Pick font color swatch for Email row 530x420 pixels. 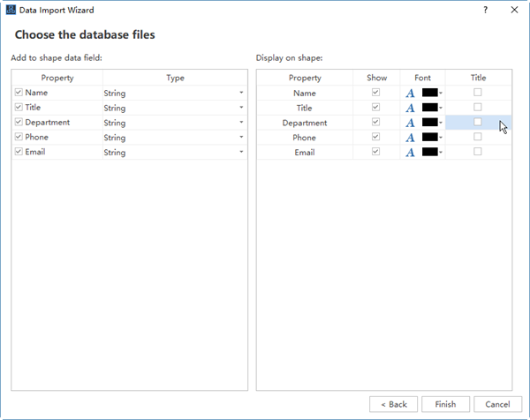click(x=432, y=152)
